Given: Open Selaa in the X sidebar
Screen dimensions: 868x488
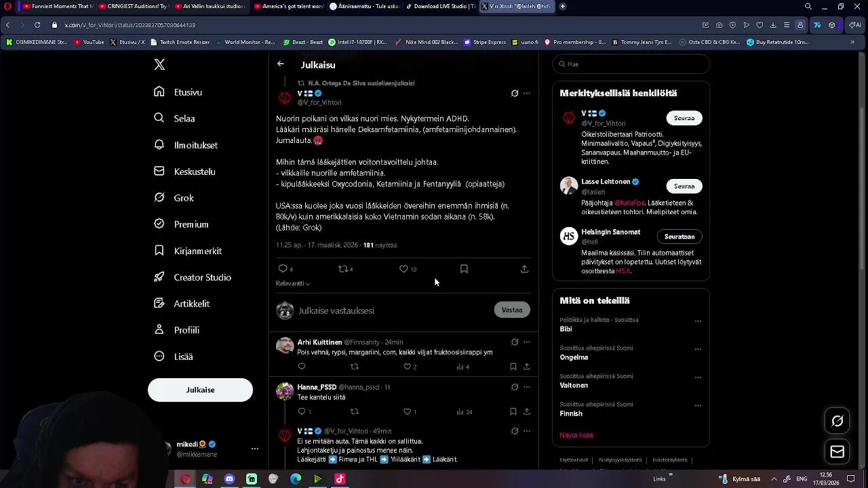Looking at the screenshot, I should (x=175, y=118).
